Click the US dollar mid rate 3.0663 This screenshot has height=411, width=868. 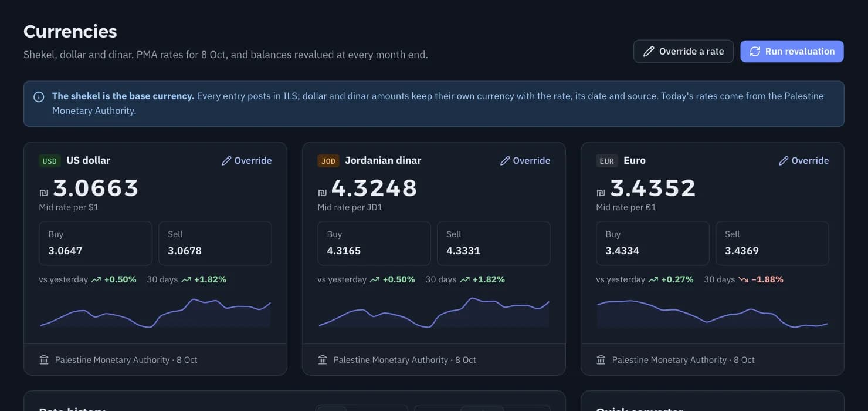click(x=96, y=188)
